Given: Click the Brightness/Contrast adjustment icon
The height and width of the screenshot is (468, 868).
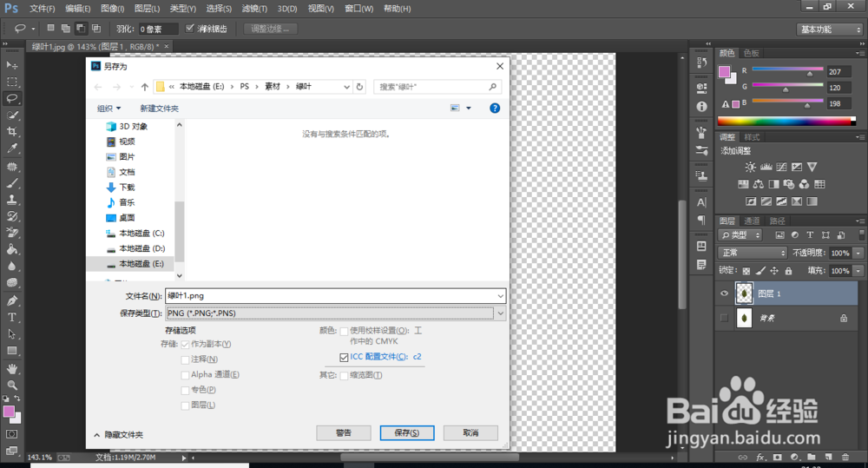Looking at the screenshot, I should pyautogui.click(x=750, y=167).
